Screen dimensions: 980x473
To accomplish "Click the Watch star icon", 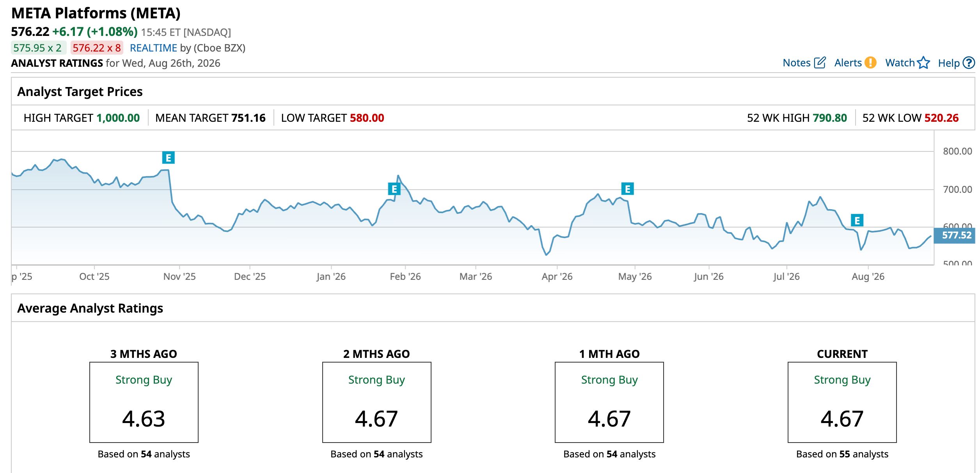I will click(923, 63).
